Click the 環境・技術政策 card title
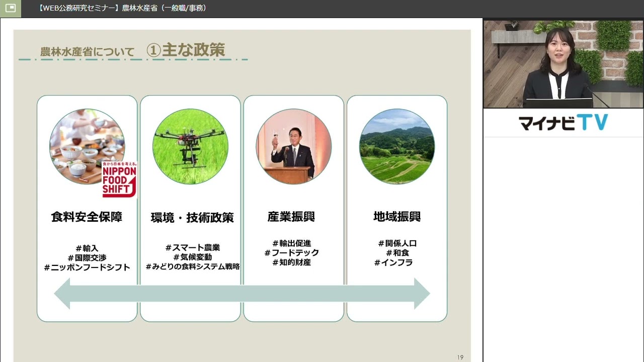The image size is (644, 362). (x=192, y=218)
